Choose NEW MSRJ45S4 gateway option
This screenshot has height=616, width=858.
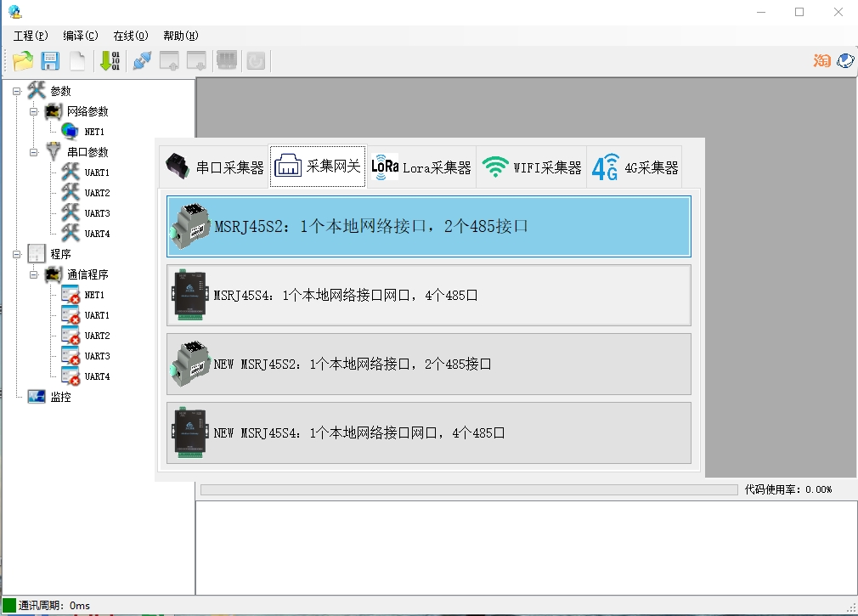pyautogui.click(x=429, y=433)
